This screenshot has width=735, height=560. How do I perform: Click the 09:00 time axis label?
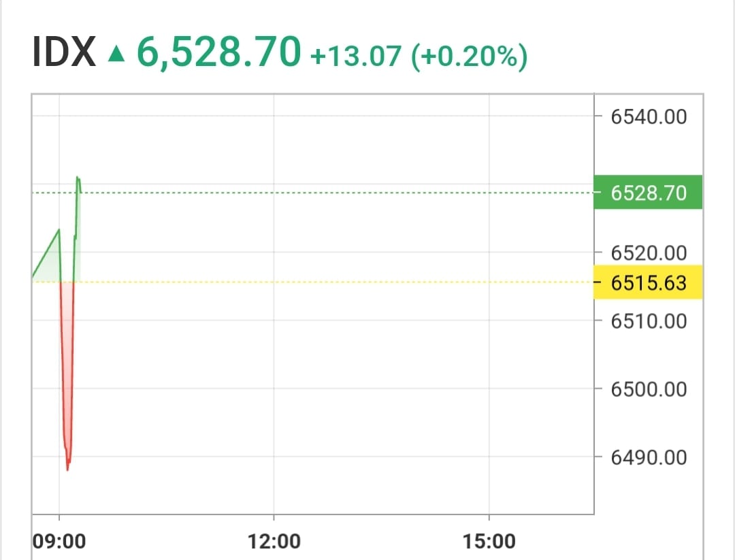tap(59, 541)
